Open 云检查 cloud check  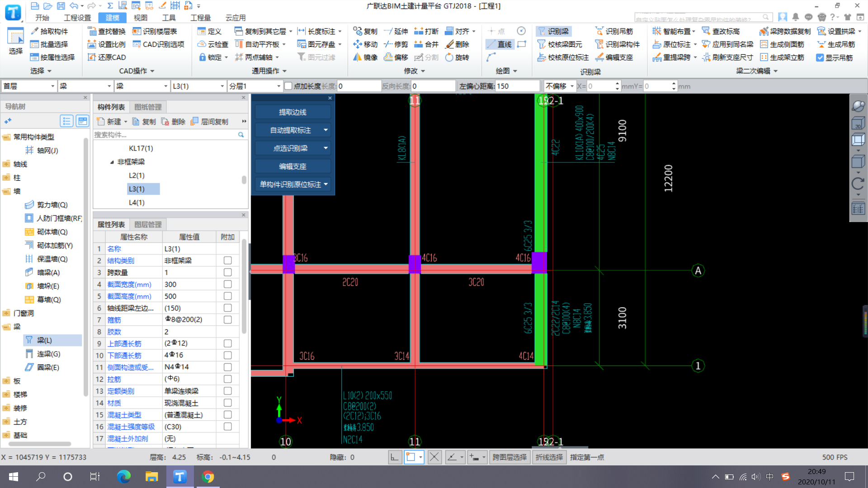(x=213, y=44)
